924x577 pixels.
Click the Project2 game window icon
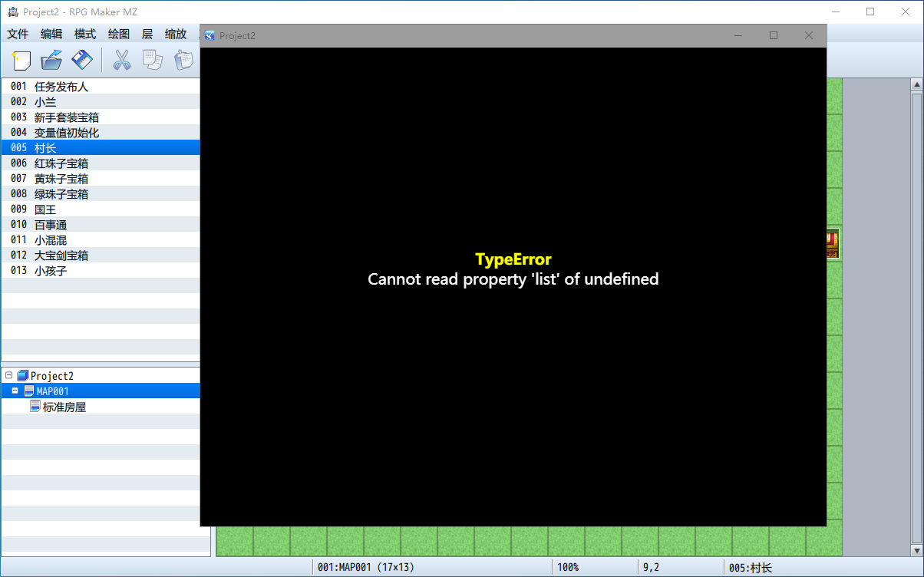click(210, 35)
